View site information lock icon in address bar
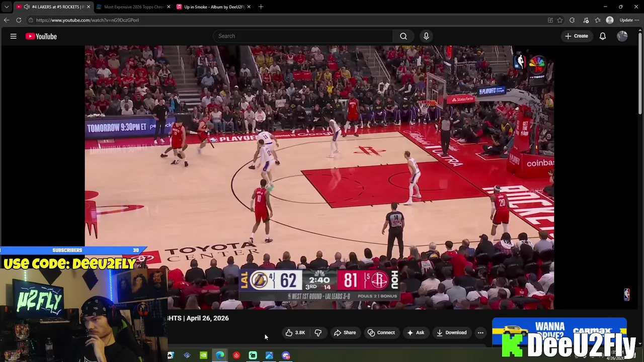This screenshot has width=644, height=362. tap(31, 20)
